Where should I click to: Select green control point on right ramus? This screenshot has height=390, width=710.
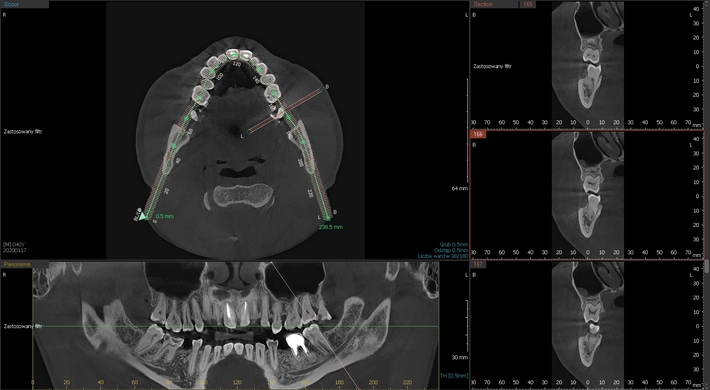click(173, 146)
